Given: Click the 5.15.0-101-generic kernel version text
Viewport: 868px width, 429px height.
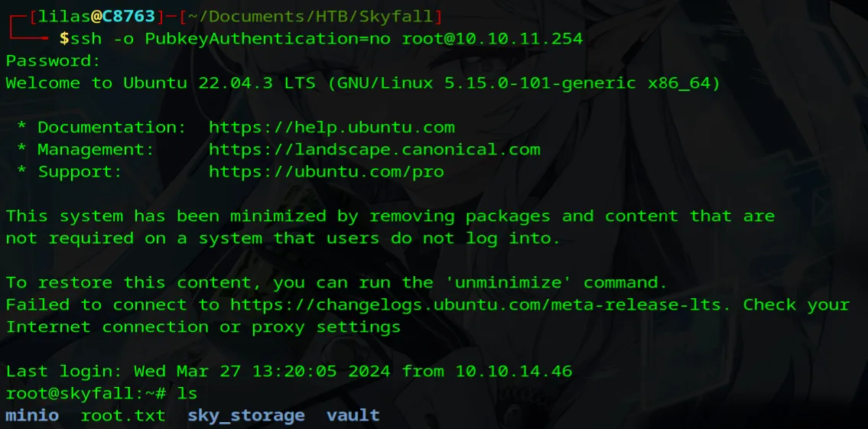Looking at the screenshot, I should (x=540, y=83).
